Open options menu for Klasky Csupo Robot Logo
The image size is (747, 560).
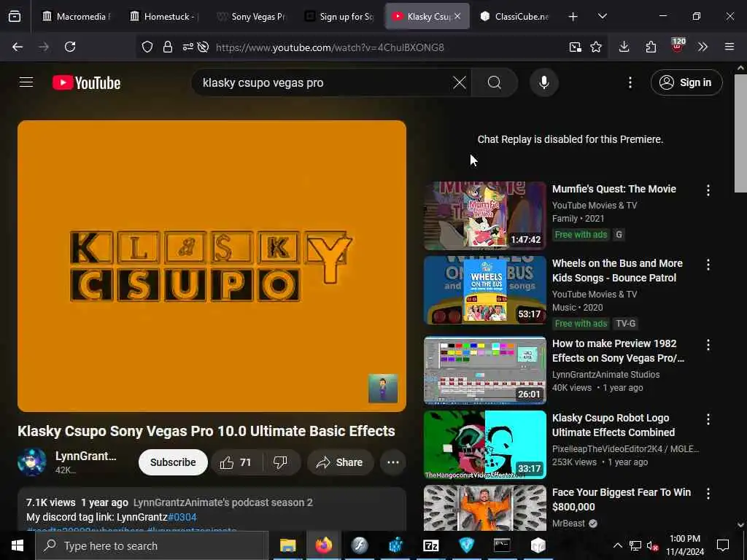708,419
